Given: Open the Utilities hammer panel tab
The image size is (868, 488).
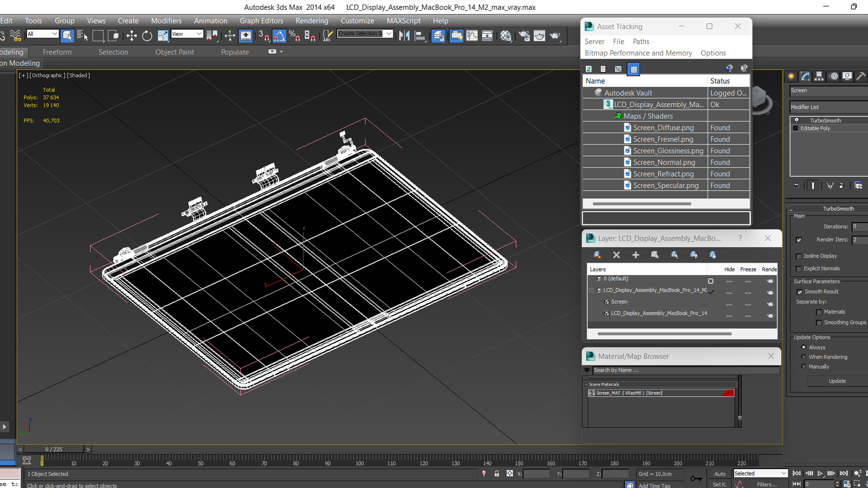Looking at the screenshot, I should click(x=861, y=76).
